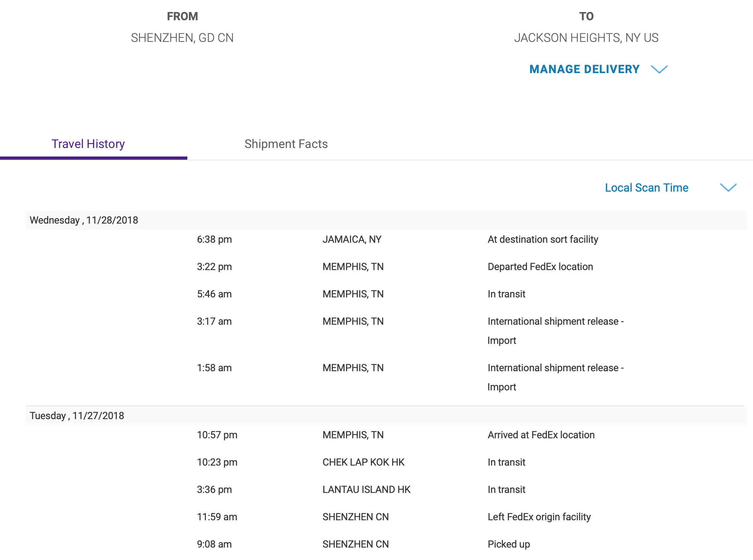Switch to the Shipment Facts tab
The width and height of the screenshot is (753, 560).
coord(286,144)
